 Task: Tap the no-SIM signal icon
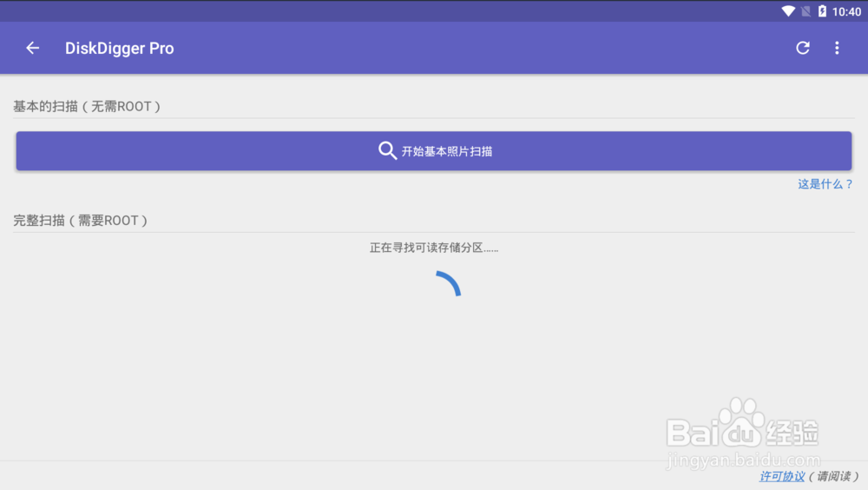[x=806, y=11]
